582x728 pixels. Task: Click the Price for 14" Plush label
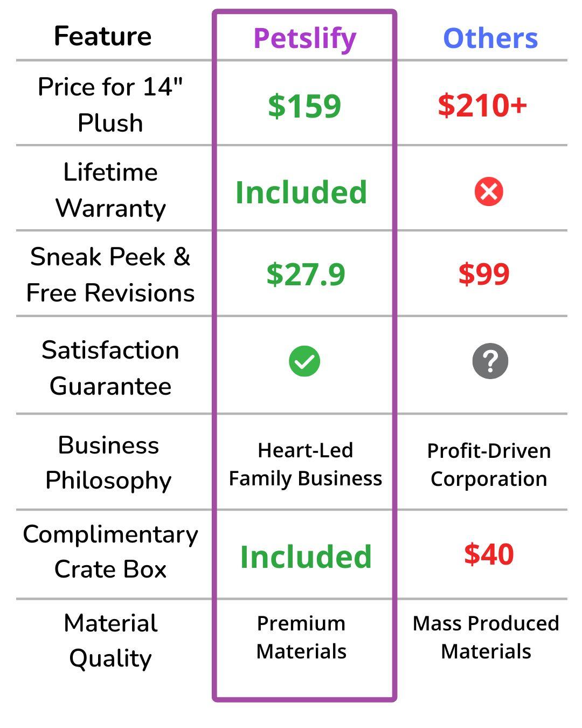pyautogui.click(x=110, y=105)
